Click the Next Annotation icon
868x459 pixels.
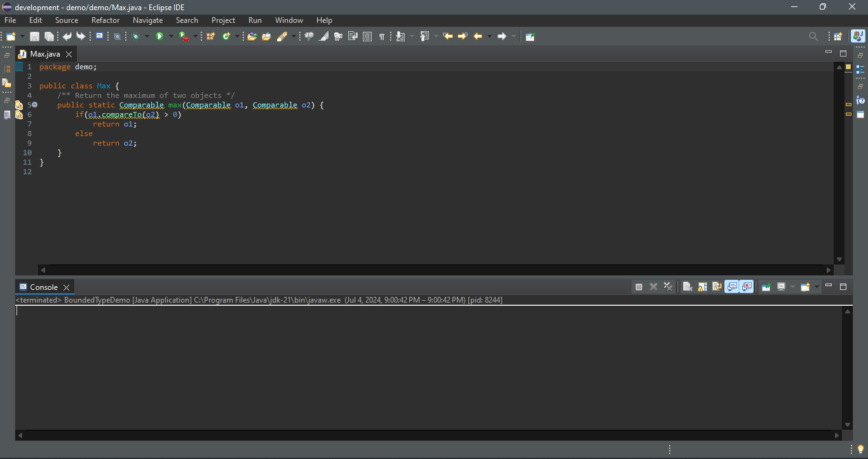tap(400, 36)
